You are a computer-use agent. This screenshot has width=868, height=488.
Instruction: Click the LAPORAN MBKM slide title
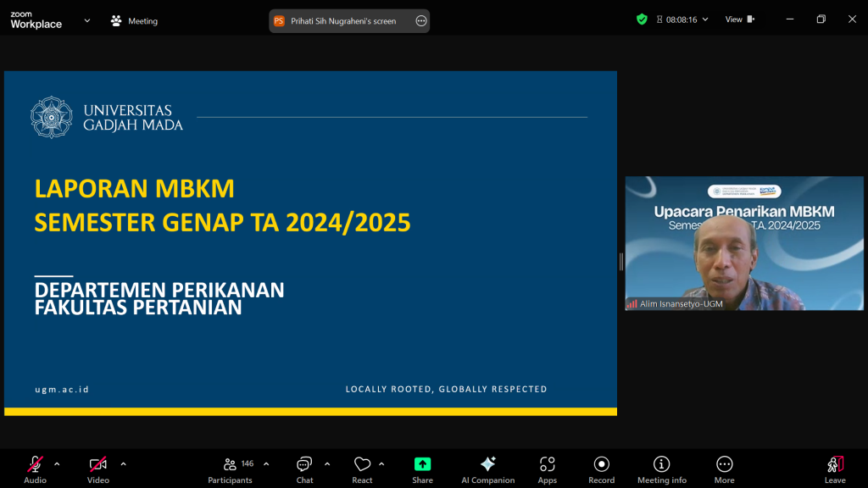click(135, 189)
